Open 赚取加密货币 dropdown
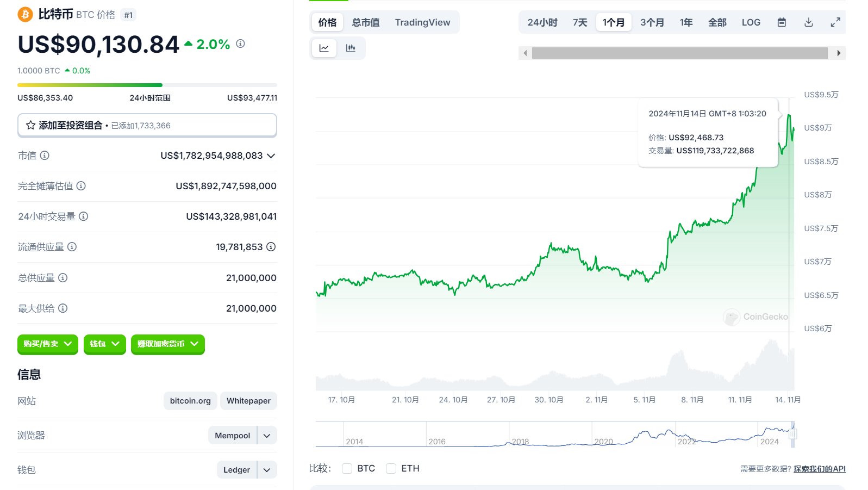The image size is (868, 490). (x=168, y=344)
